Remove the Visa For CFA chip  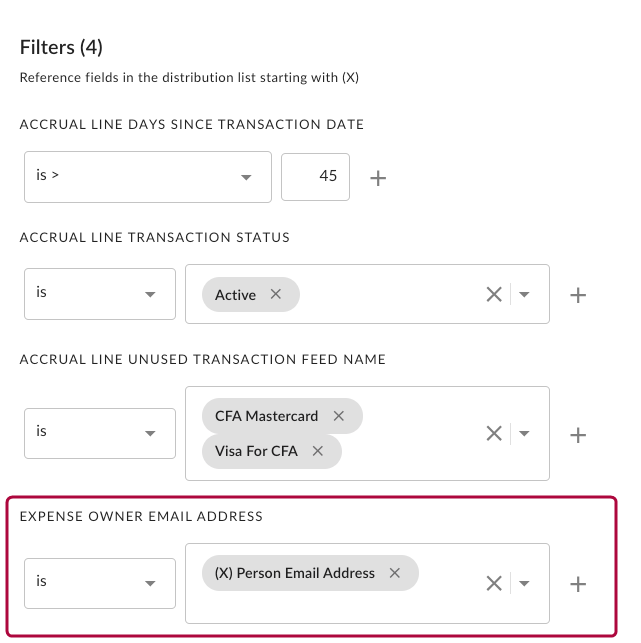pyautogui.click(x=318, y=451)
